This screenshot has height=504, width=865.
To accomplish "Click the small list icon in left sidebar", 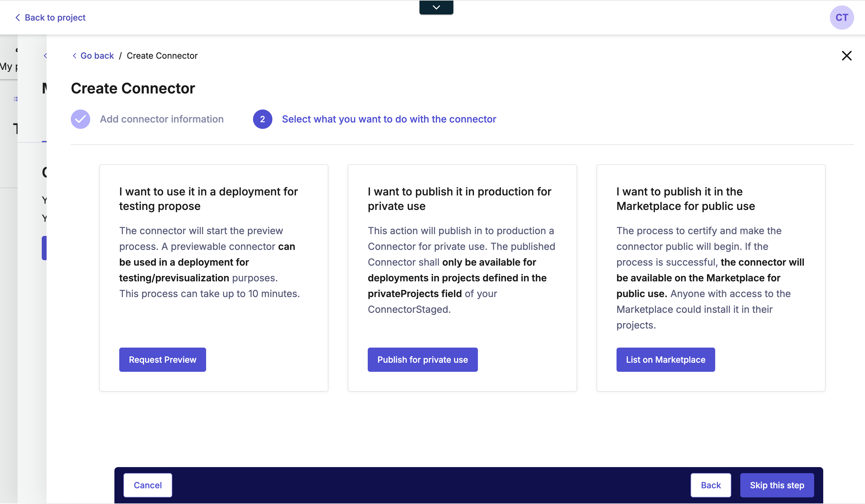I will [15, 99].
